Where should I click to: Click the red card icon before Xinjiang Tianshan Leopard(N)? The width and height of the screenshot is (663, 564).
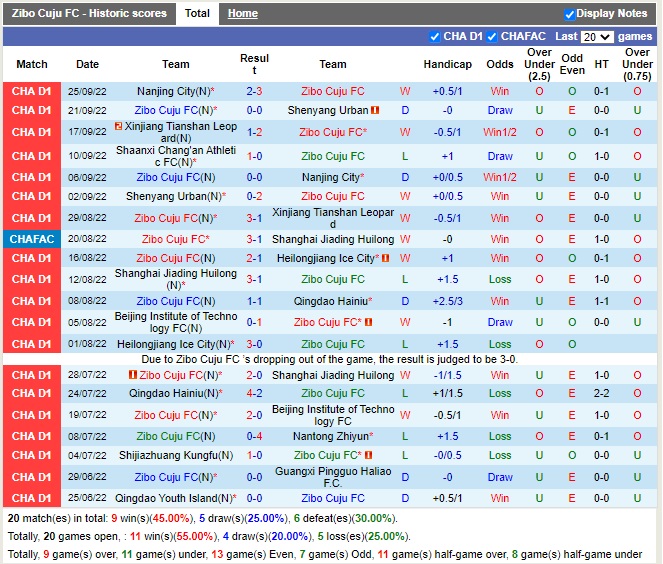coord(118,127)
